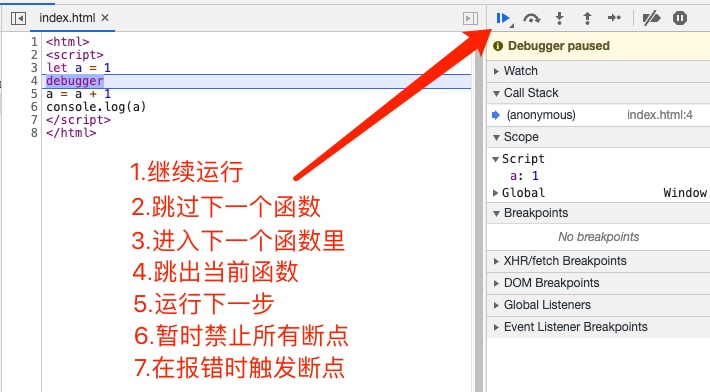Deactivate all breakpoints
The width and height of the screenshot is (710, 392).
tap(651, 18)
